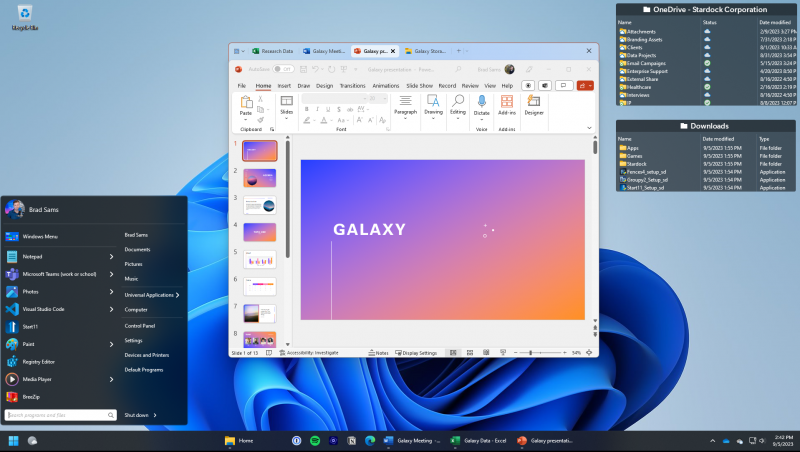
Task: Adjust the zoom slider in status bar
Action: pyautogui.click(x=530, y=353)
